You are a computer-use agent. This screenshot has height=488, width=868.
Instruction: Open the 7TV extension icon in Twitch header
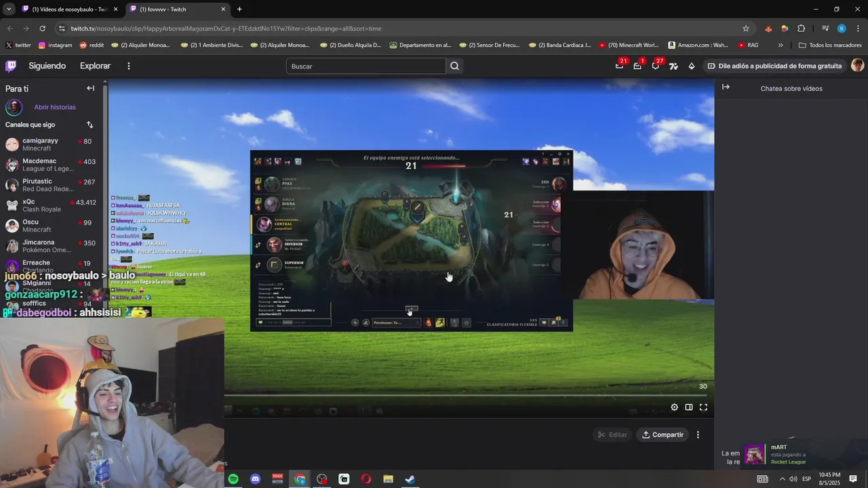coord(673,66)
